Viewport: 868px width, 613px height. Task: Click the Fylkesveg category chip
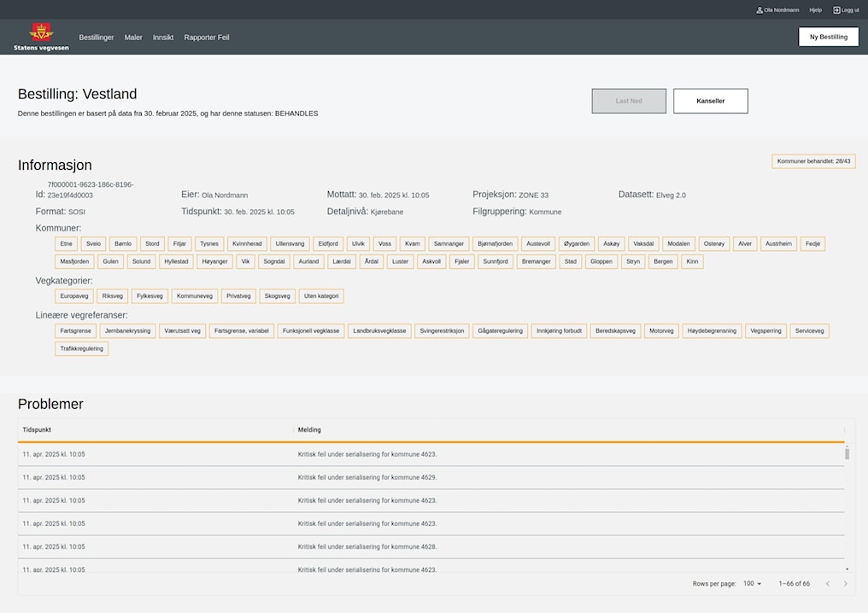point(150,296)
